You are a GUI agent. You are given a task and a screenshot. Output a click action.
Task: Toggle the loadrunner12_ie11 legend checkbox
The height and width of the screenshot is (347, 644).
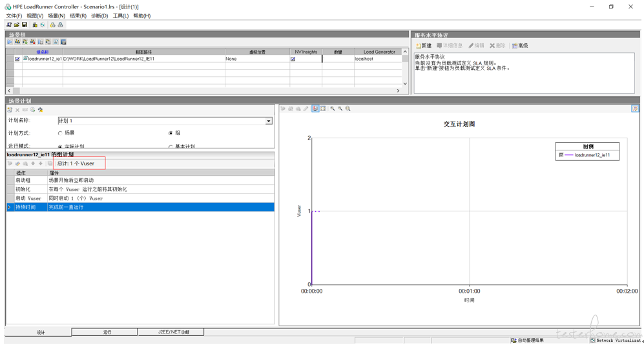[561, 155]
